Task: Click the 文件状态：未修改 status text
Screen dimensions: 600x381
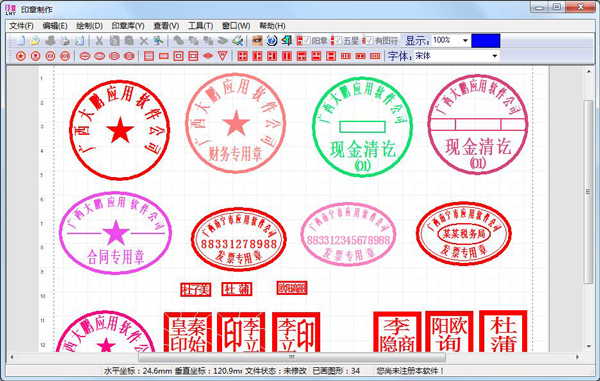Action: click(x=276, y=371)
